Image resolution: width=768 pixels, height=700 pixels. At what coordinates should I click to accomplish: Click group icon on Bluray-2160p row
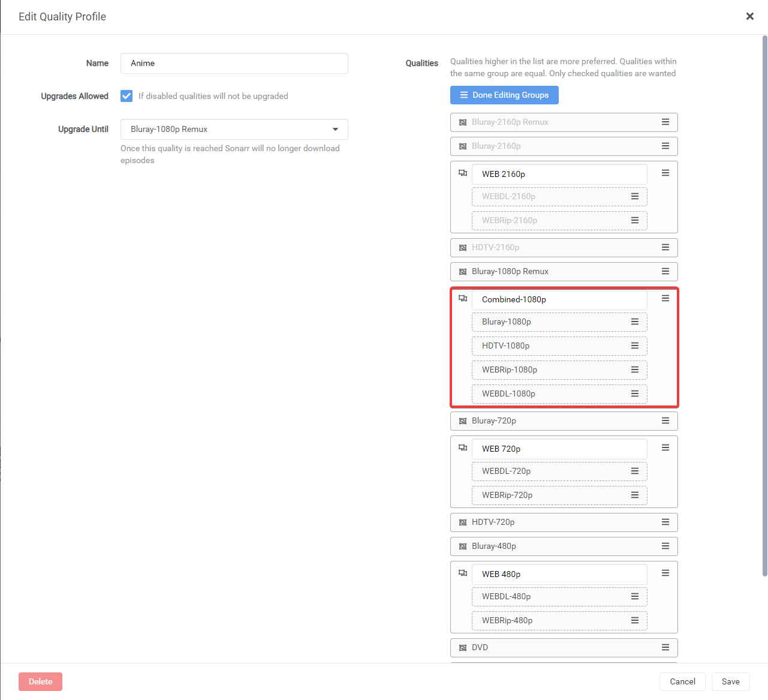463,146
